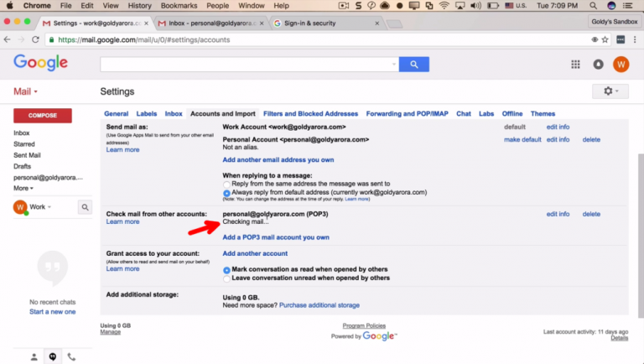
Task: Select Leave conversation unread option
Action: click(x=226, y=278)
